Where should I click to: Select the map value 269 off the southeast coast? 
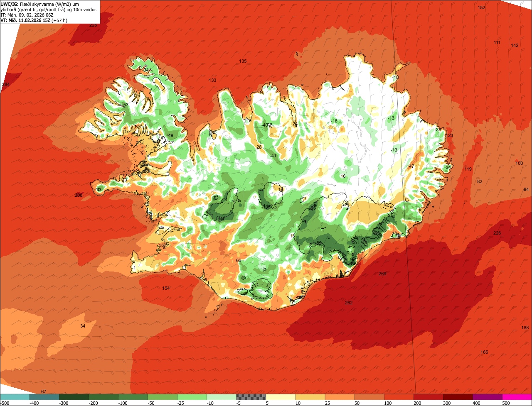click(382, 274)
